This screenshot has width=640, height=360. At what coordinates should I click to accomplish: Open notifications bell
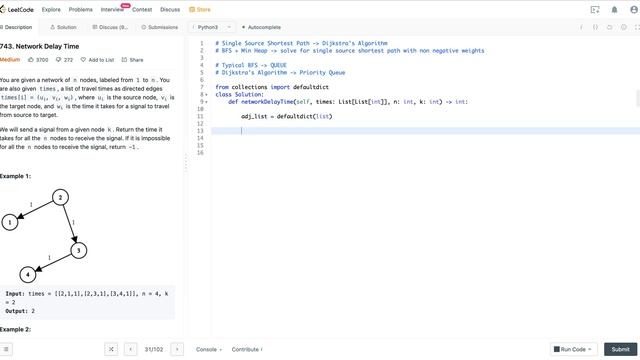pyautogui.click(x=614, y=9)
